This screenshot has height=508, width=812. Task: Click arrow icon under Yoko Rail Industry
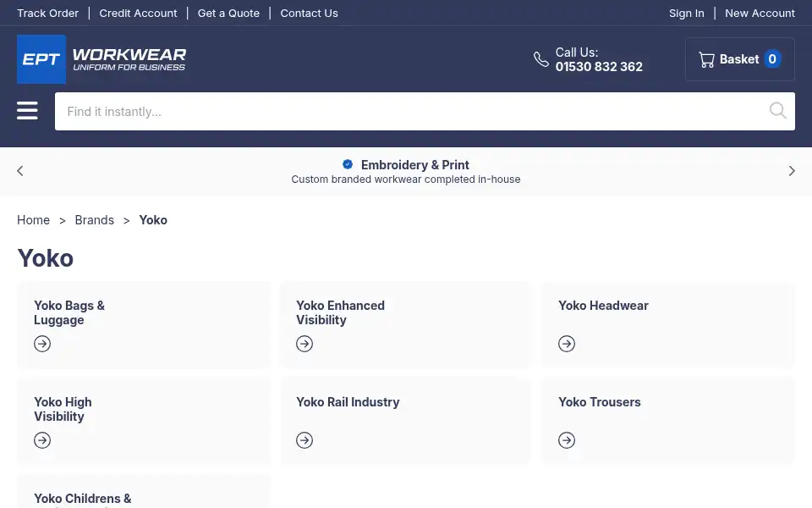[x=304, y=440]
